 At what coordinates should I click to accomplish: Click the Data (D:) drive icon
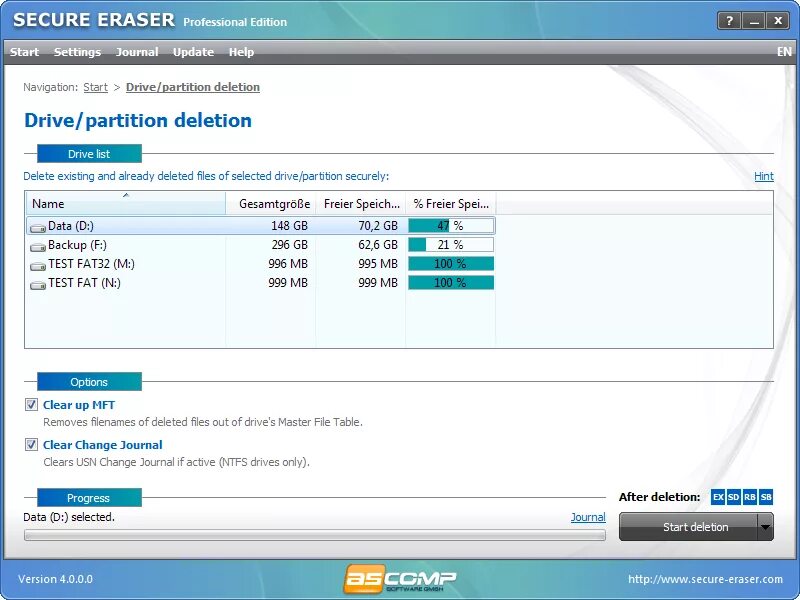point(38,227)
